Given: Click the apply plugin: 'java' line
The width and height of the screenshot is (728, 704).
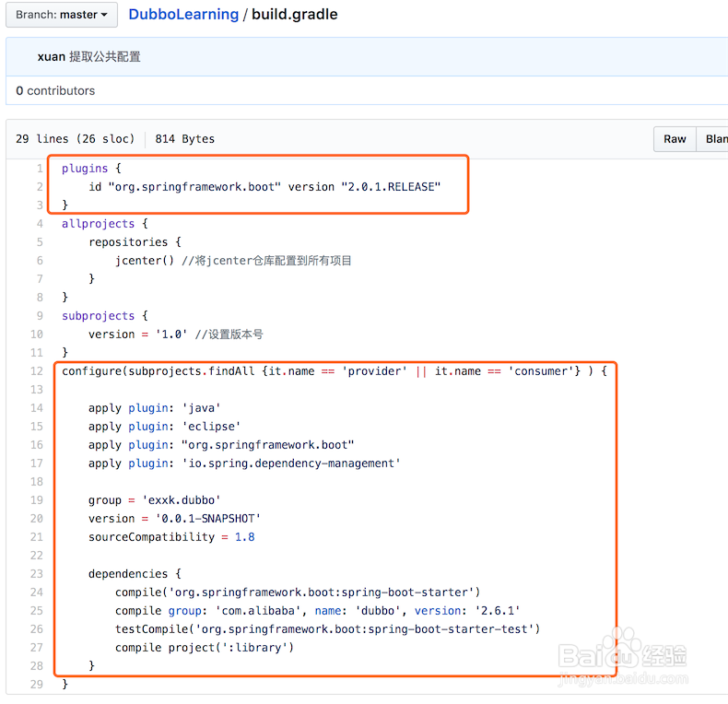Looking at the screenshot, I should pos(155,407).
